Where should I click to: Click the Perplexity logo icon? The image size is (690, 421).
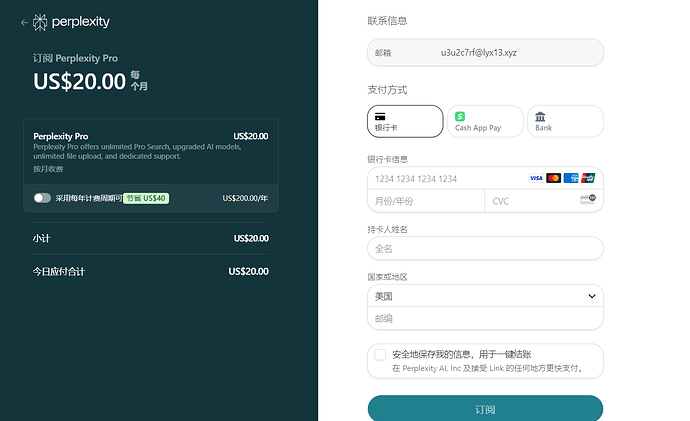pos(40,22)
